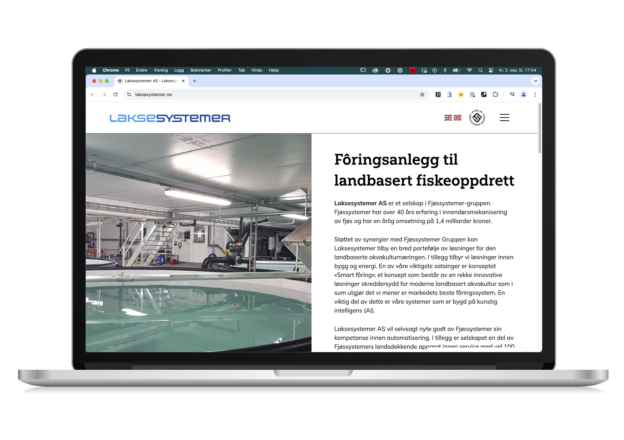Open the Logg menu
Image resolution: width=624 pixels, height=440 pixels.
pos(179,70)
